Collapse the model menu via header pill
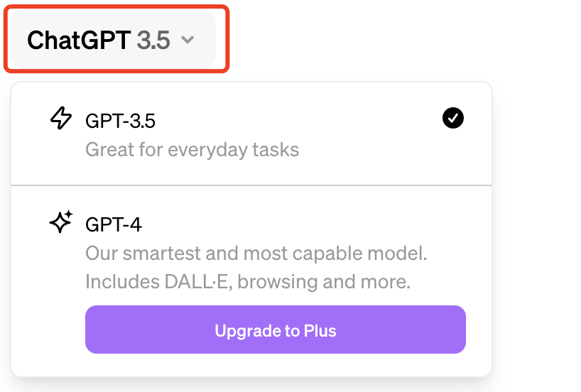The image size is (581, 392). 113,39
